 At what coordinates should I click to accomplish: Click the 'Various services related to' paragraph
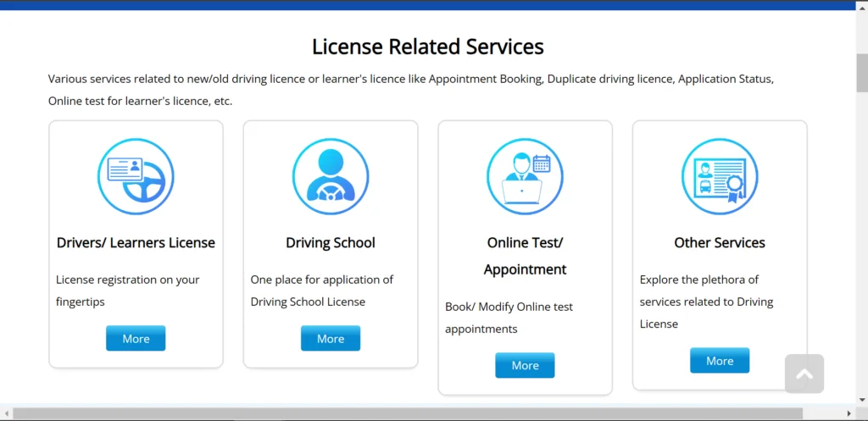tap(411, 90)
